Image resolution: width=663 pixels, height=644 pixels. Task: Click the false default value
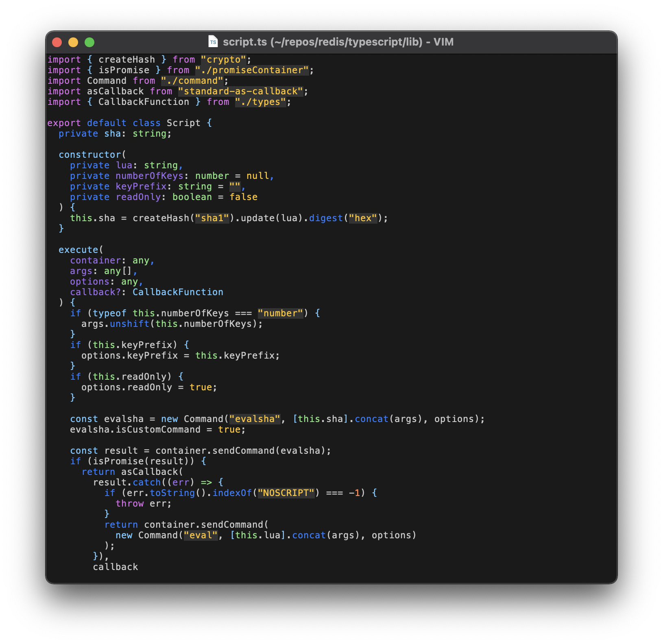pos(243,197)
